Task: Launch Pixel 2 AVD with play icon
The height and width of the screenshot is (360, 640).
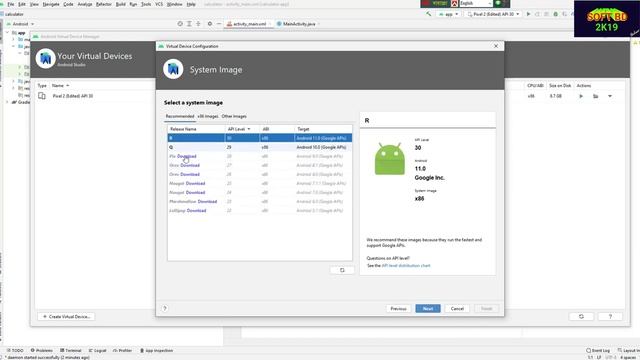Action: [581, 96]
